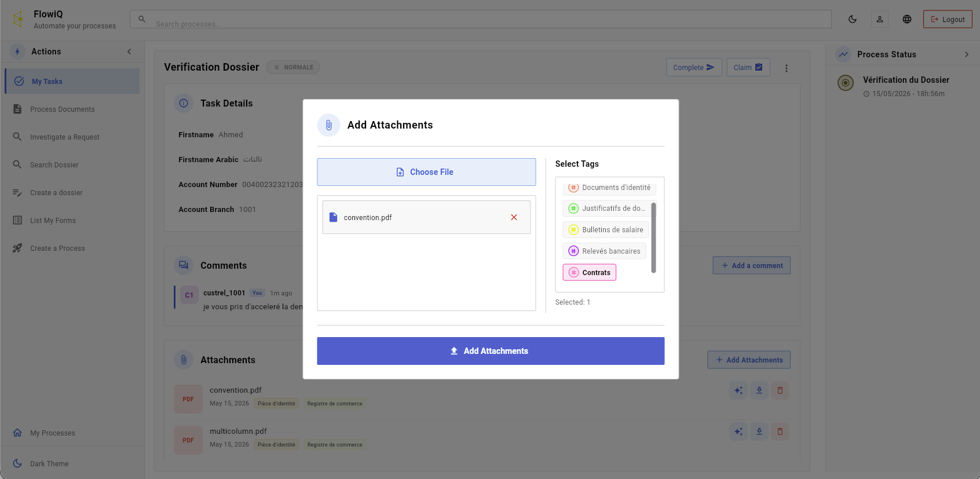
Task: Download the convention.pdf attachment
Action: (759, 390)
